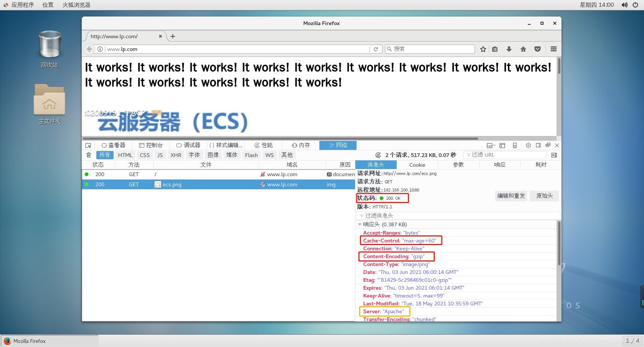Toggle the HTML request filter
Screen dimensions: 644x347
click(125, 155)
